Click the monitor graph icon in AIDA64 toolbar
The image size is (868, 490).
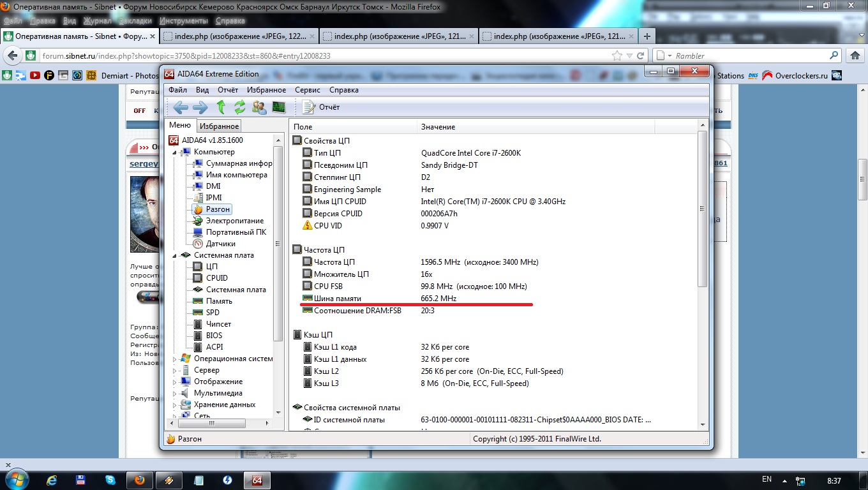tap(279, 107)
